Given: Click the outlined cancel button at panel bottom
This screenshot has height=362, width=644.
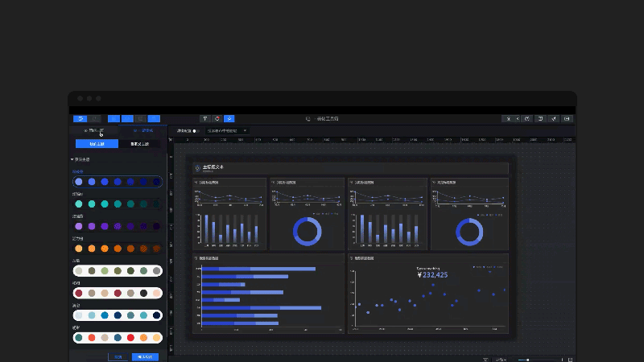Looking at the screenshot, I should coord(118,357).
